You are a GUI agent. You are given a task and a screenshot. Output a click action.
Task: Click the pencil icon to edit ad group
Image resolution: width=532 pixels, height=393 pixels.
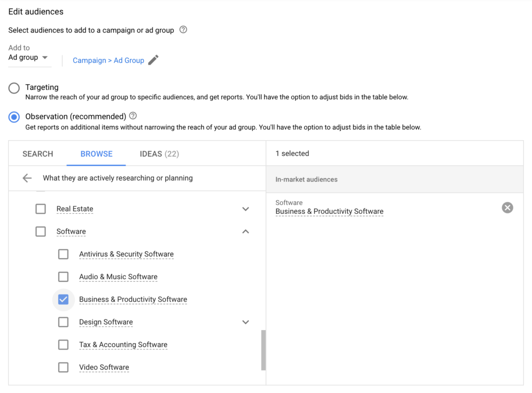153,60
